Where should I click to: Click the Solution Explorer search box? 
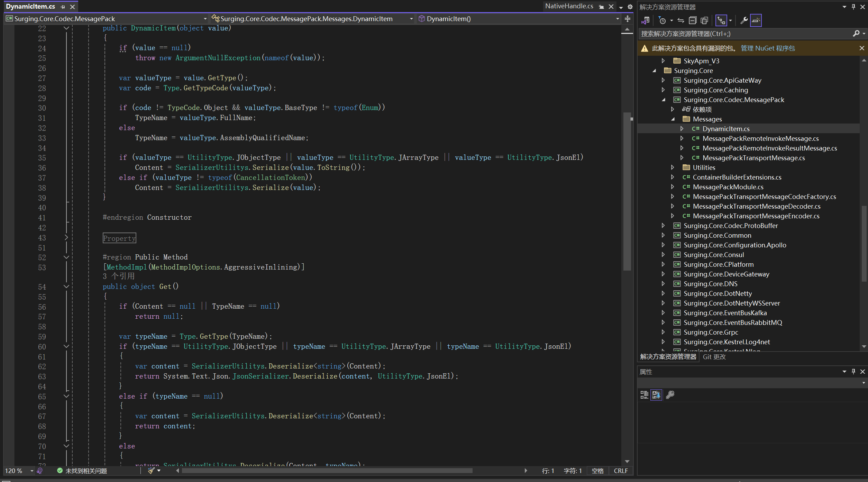[744, 34]
